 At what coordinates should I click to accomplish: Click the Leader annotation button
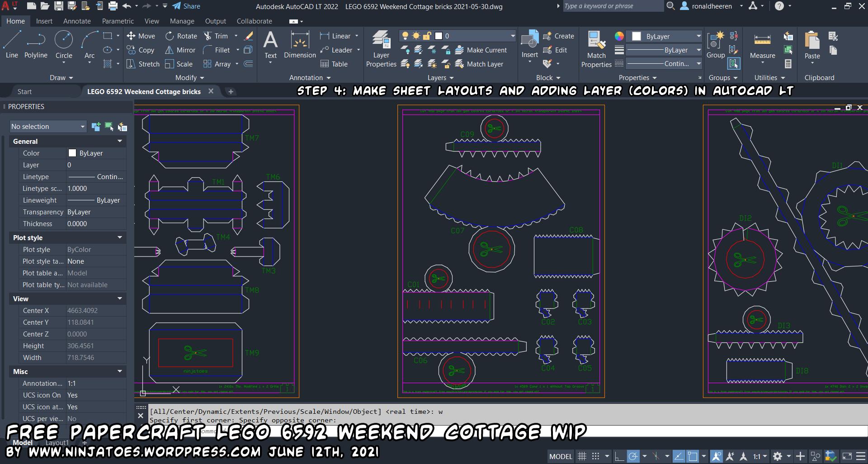[336, 50]
